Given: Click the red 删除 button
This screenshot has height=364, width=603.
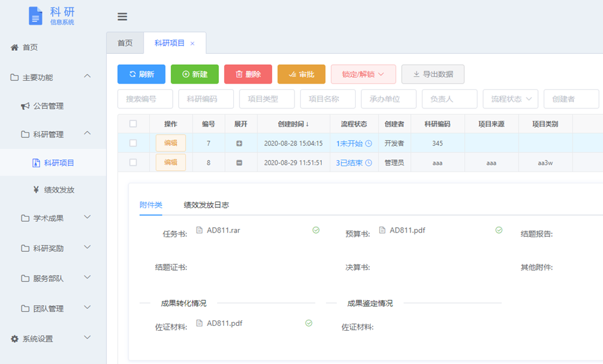Looking at the screenshot, I should pos(248,74).
